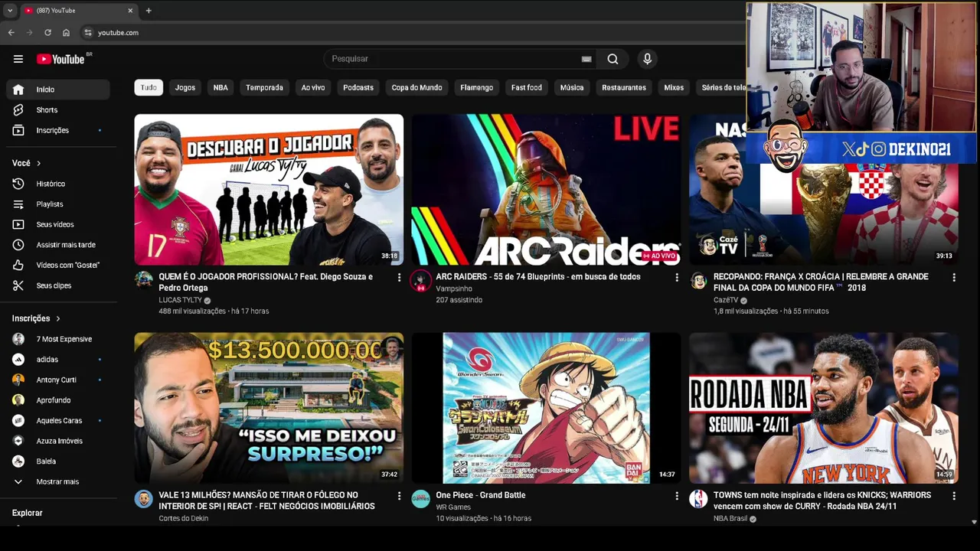Select the Restaurantes filter chip

click(x=624, y=87)
